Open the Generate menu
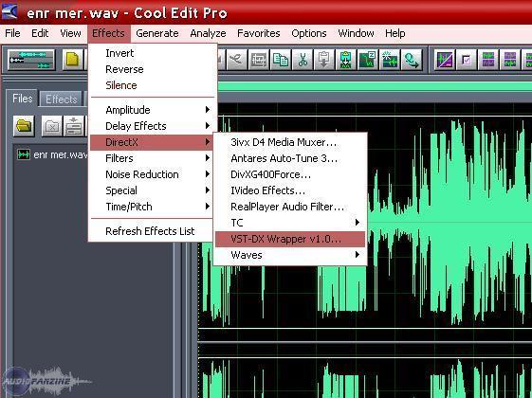Screen dimensions: 532x398 pyautogui.click(x=157, y=33)
